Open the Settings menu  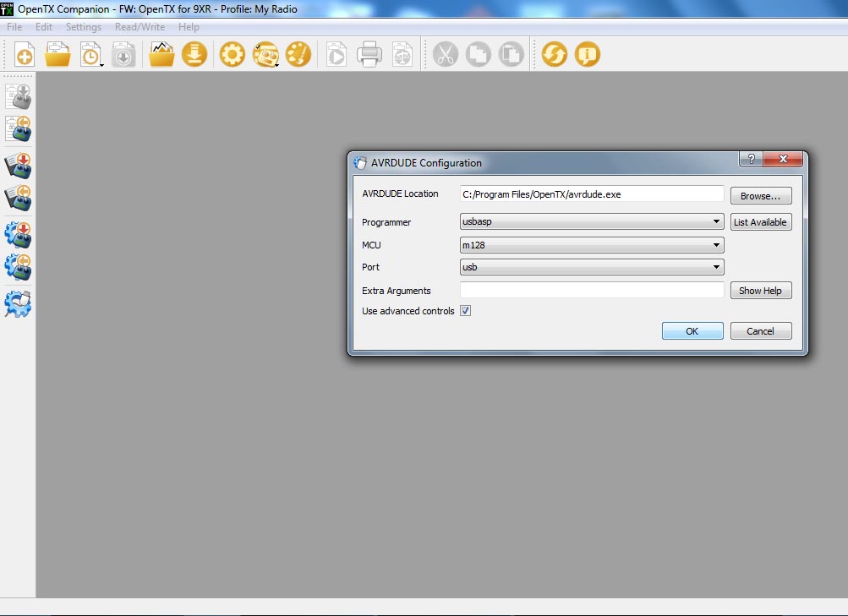click(84, 27)
